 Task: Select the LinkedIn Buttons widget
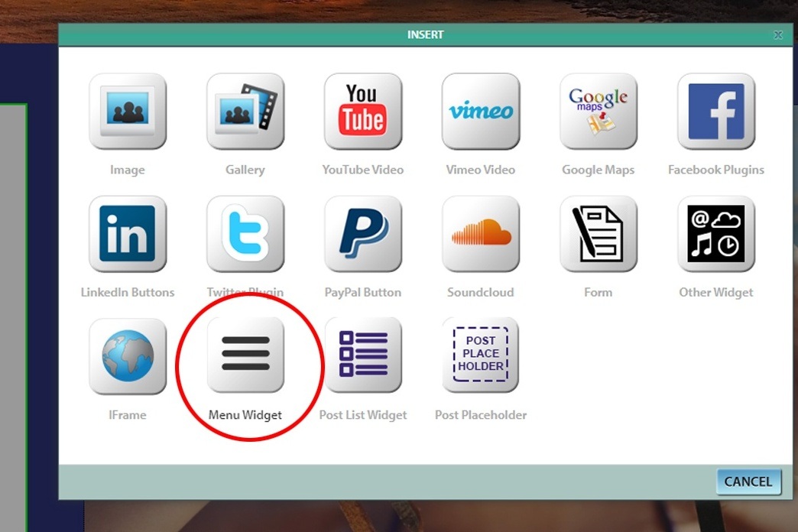[127, 234]
